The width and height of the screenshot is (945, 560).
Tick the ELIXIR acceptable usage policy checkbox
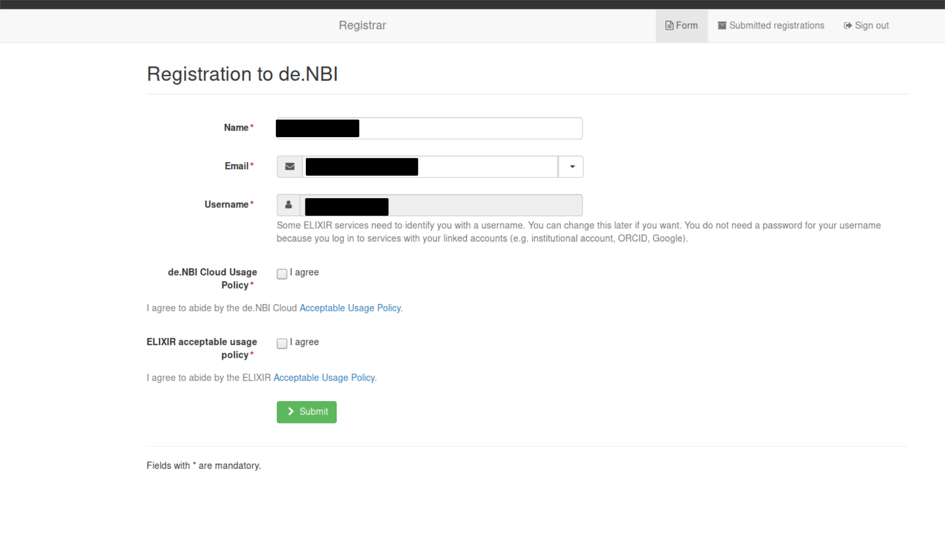282,343
